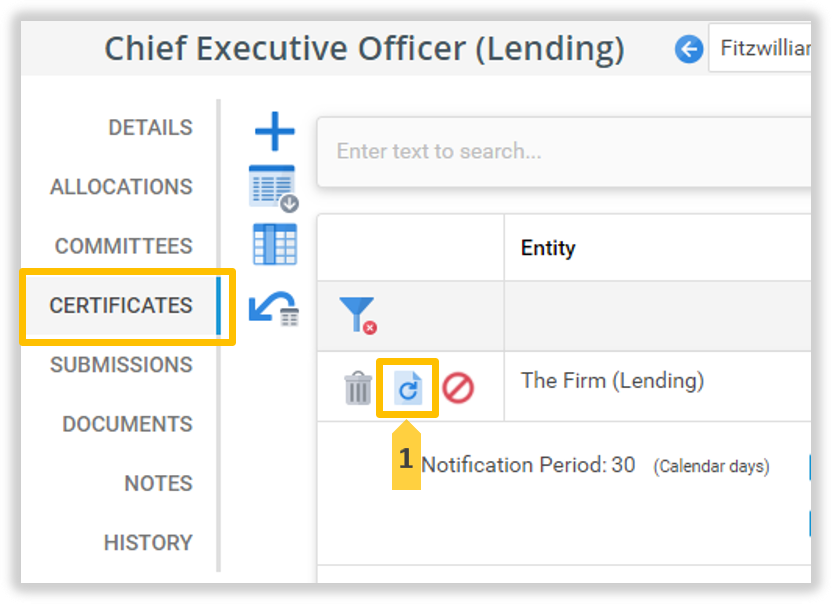The height and width of the screenshot is (604, 832).
Task: Click the reset grid layout icon
Action: 274,307
